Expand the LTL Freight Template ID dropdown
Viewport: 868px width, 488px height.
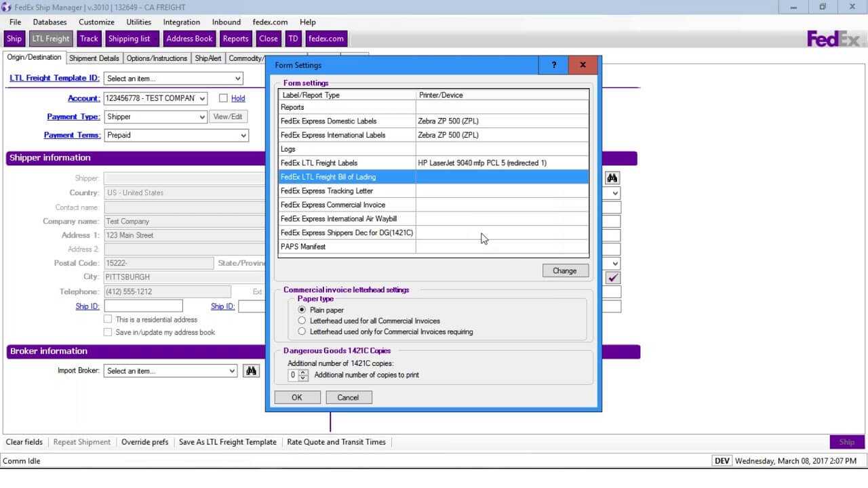[x=237, y=78]
